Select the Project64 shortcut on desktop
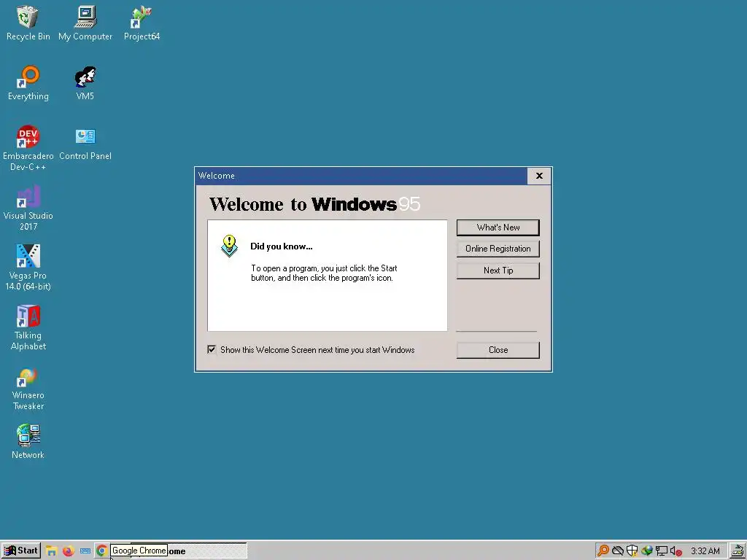Screen dimensions: 747x560 pyautogui.click(x=142, y=23)
